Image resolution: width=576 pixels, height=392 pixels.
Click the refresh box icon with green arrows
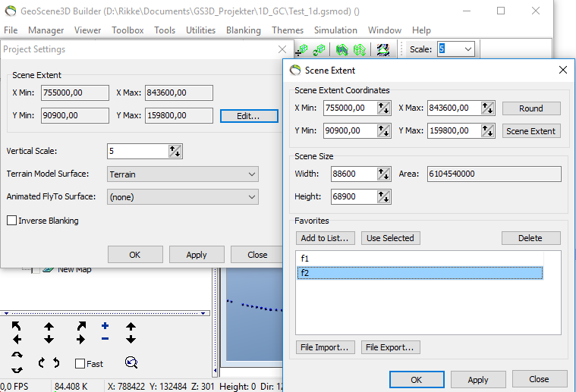[319, 49]
